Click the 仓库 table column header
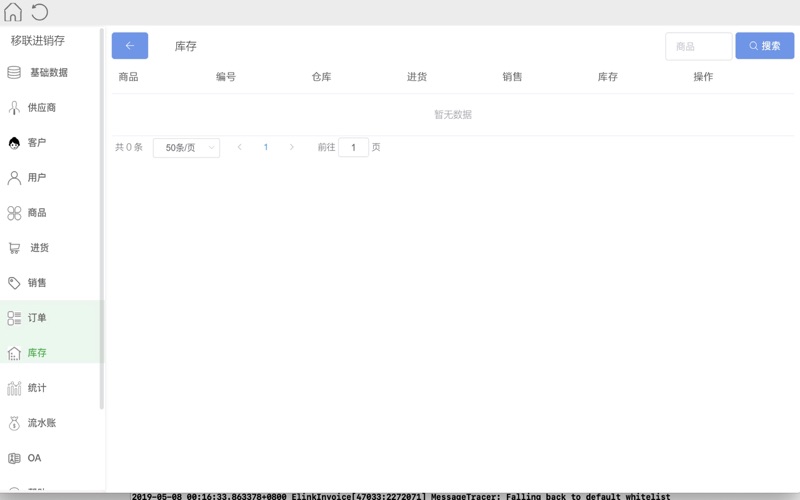 tap(321, 77)
